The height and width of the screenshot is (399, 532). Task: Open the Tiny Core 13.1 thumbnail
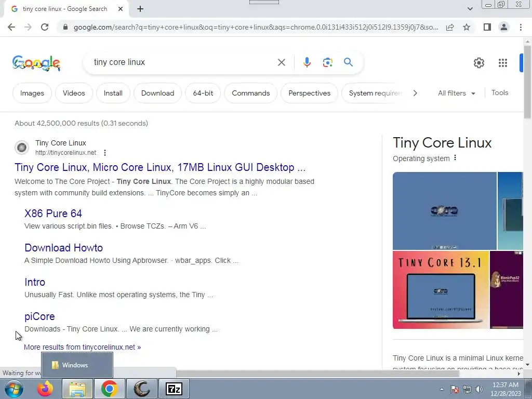(x=441, y=290)
